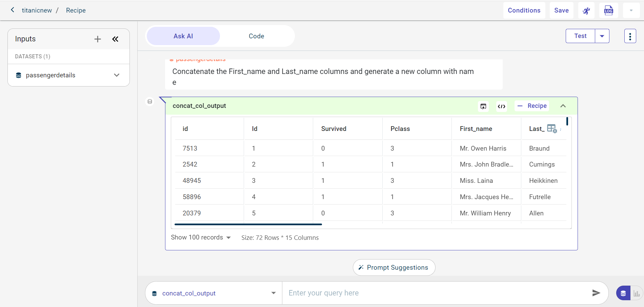Collapse the Inputs panel with double chevron
Screen dimensions: 644x307
point(115,39)
